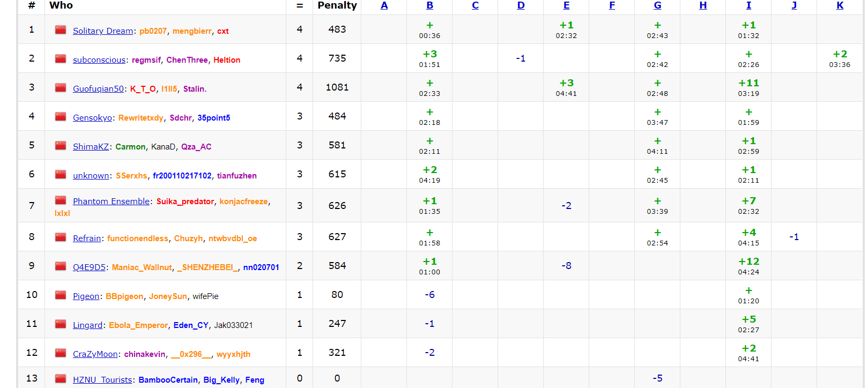868x388 pixels.
Task: Click the flag icon beside Guofuqian50
Action: [61, 88]
